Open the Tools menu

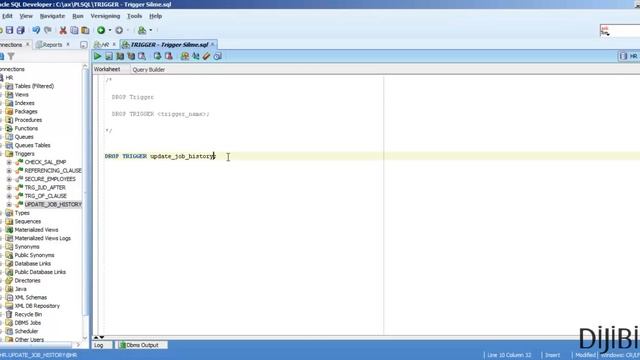click(134, 16)
